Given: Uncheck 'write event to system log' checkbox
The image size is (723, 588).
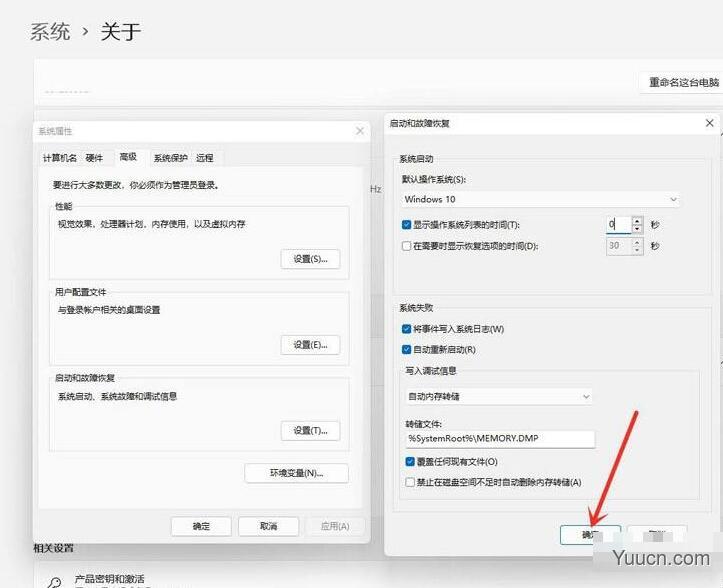Looking at the screenshot, I should click(406, 329).
